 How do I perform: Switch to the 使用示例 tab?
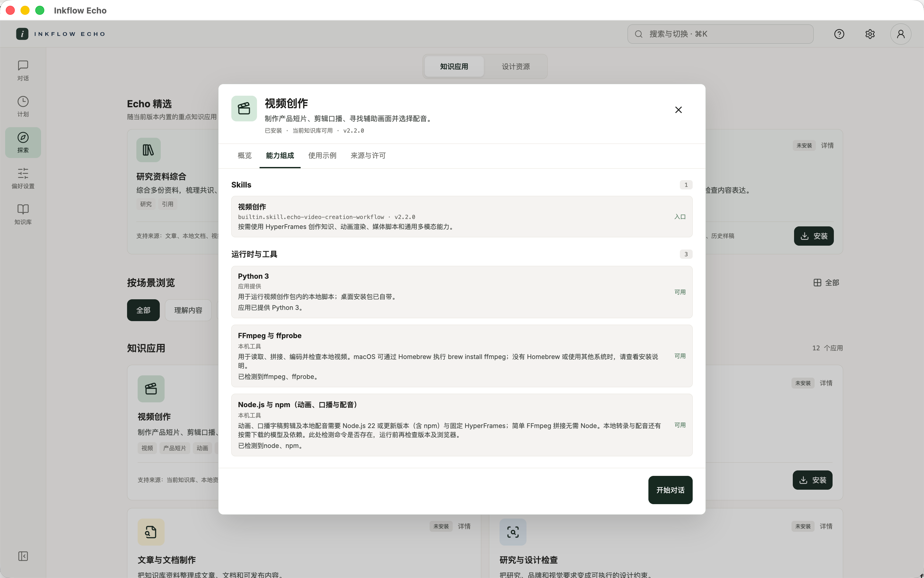tap(322, 156)
